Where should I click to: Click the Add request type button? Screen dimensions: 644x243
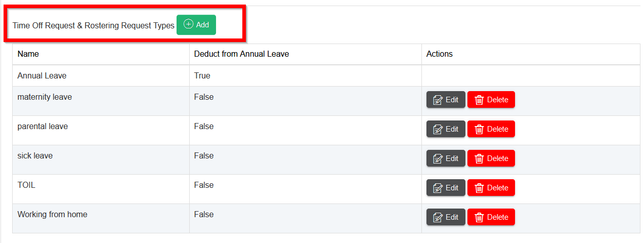pos(196,25)
